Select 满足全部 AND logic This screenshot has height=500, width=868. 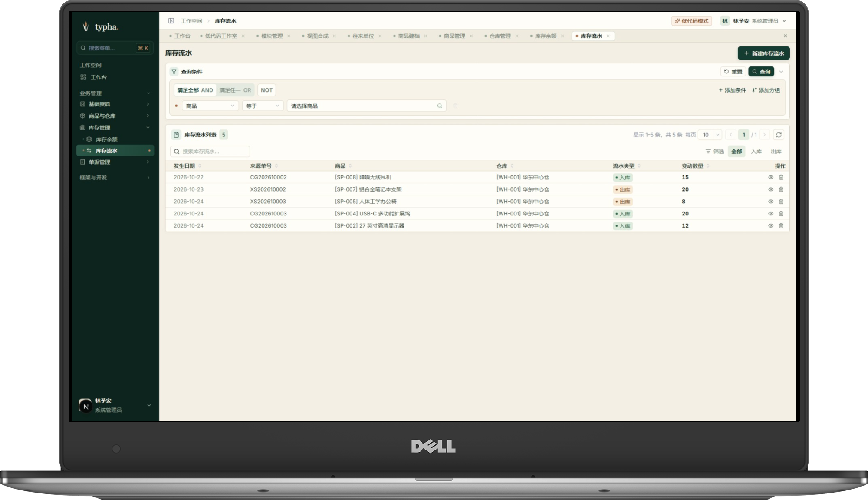195,90
